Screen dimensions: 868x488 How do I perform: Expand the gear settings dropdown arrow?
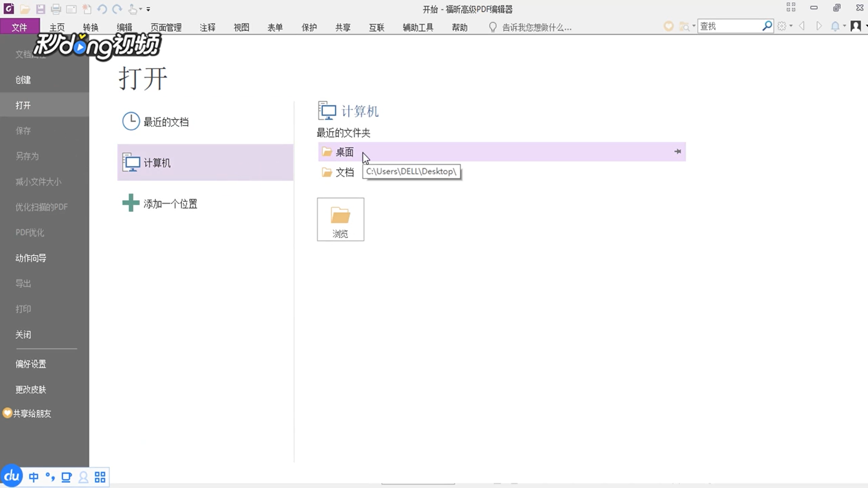(791, 26)
